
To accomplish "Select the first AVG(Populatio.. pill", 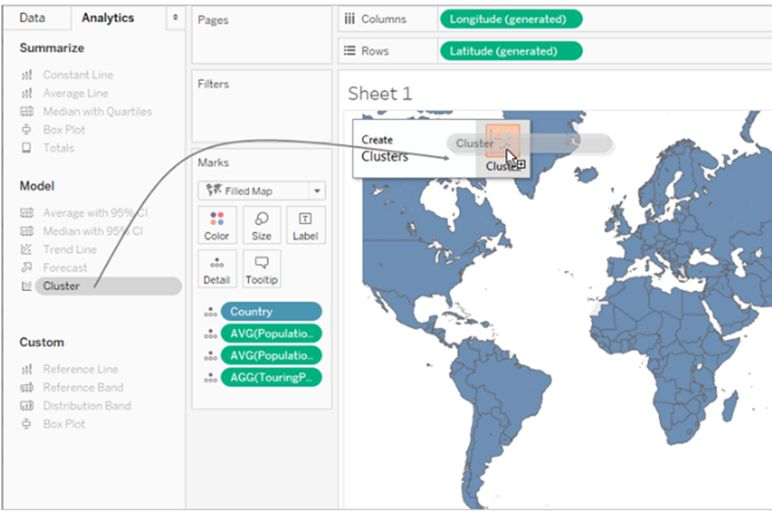I will [271, 333].
